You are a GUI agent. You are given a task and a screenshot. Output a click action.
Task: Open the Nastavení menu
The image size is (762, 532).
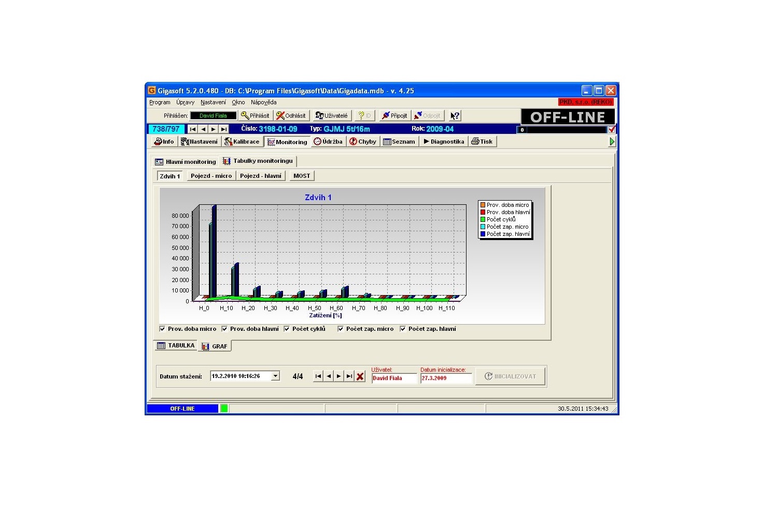pos(213,102)
